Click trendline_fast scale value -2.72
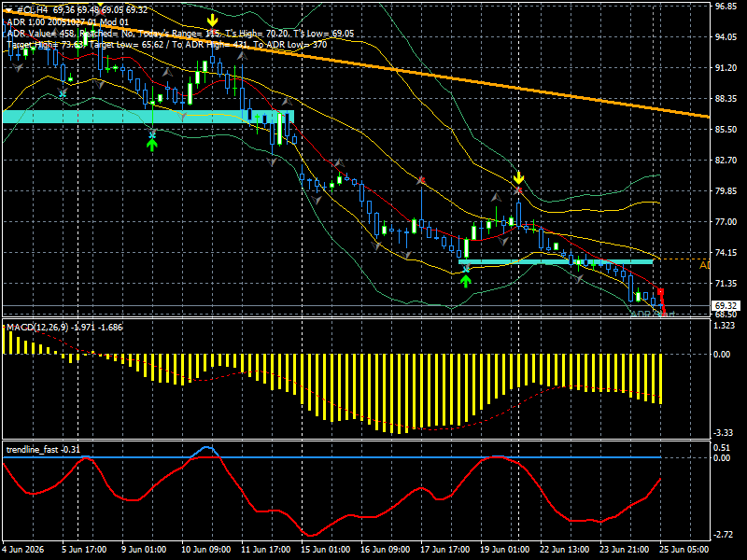747x560 pixels. [x=724, y=535]
